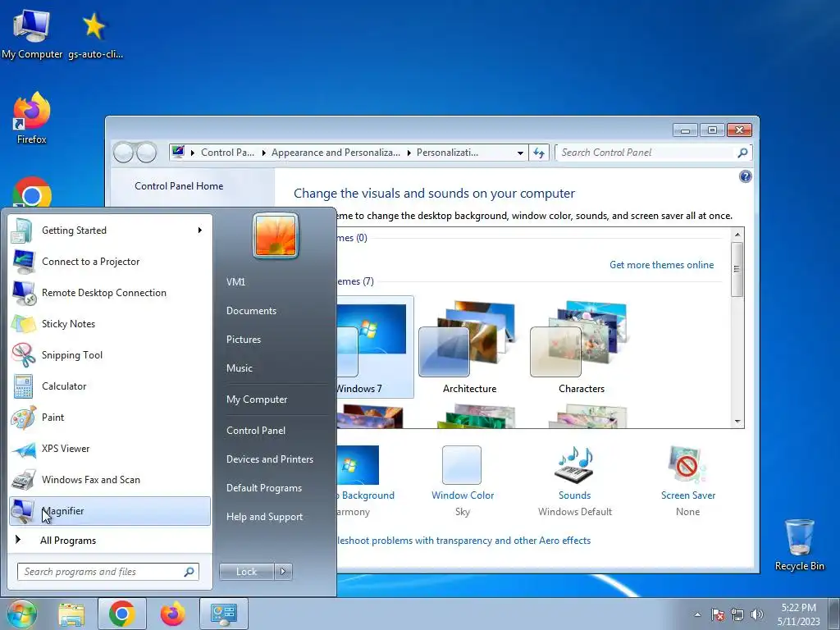Show hidden tray icons arrow
Screen dimensions: 840x630
pyautogui.click(x=697, y=614)
